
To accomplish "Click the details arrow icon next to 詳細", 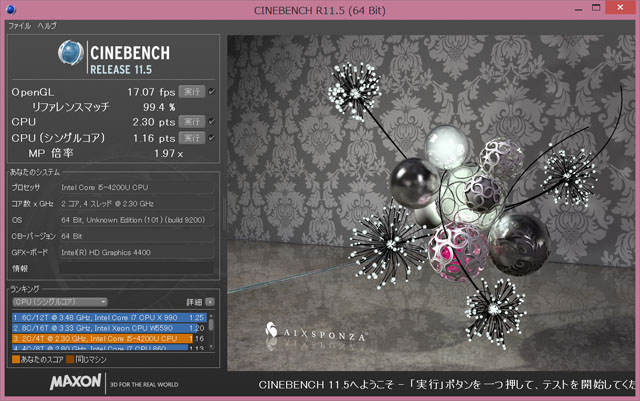I will (210, 302).
